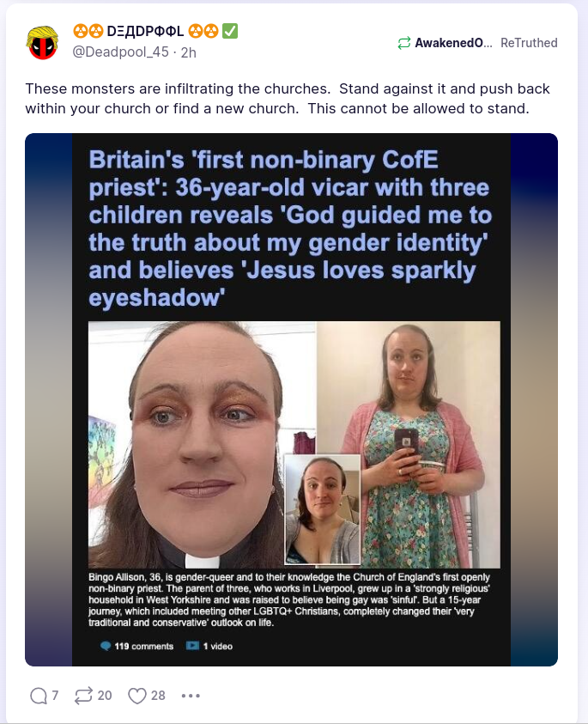The height and width of the screenshot is (724, 588).
Task: Open the @Deadpool_45 handle link
Action: click(x=120, y=52)
